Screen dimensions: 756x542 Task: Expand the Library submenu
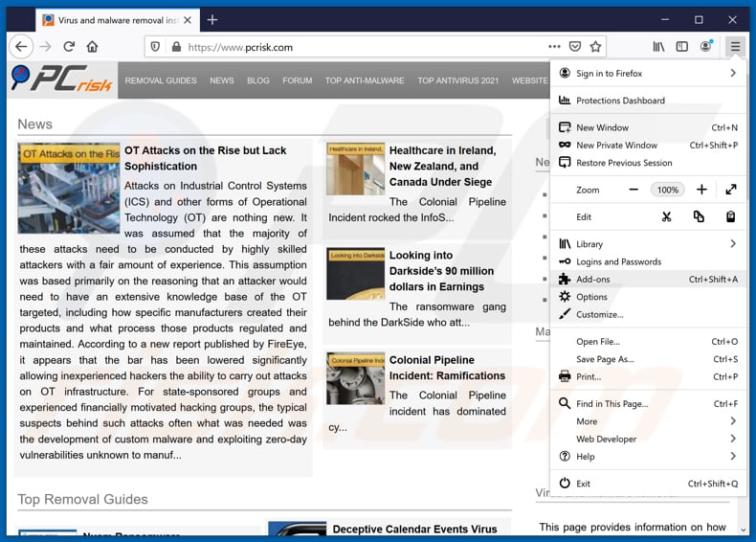pyautogui.click(x=733, y=244)
